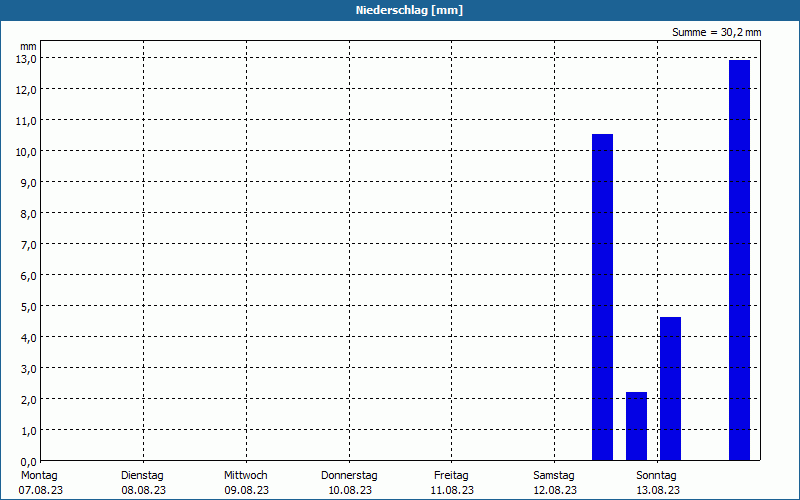Click the '8,0' y-axis value
Screen dimensions: 800x500
(31, 214)
